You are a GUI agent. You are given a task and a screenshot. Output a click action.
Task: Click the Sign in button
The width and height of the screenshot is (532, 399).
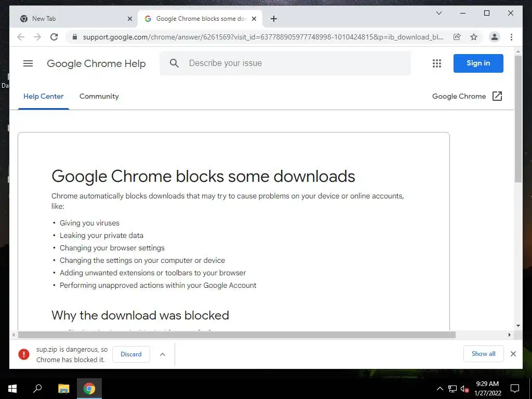478,63
